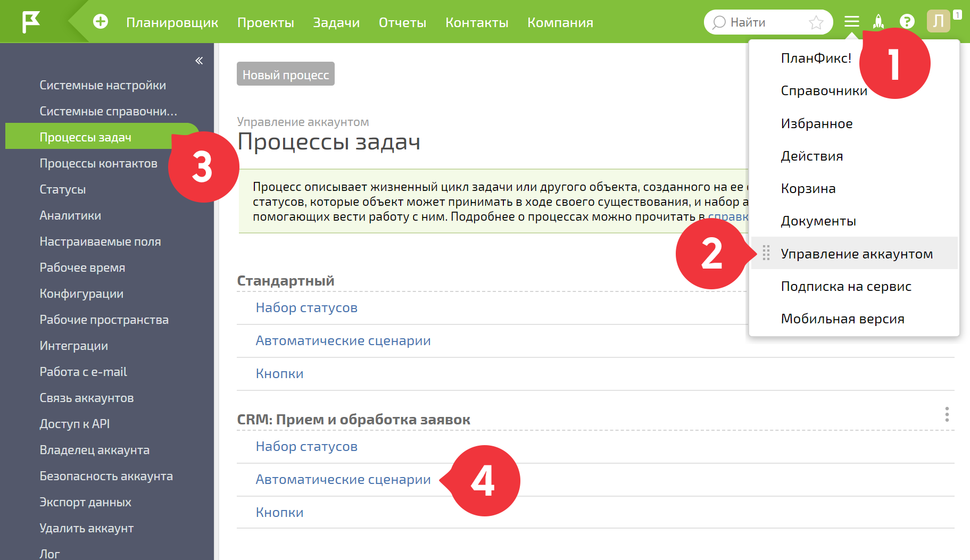Open Набор статусов under CRM process
The width and height of the screenshot is (970, 560).
pos(306,447)
